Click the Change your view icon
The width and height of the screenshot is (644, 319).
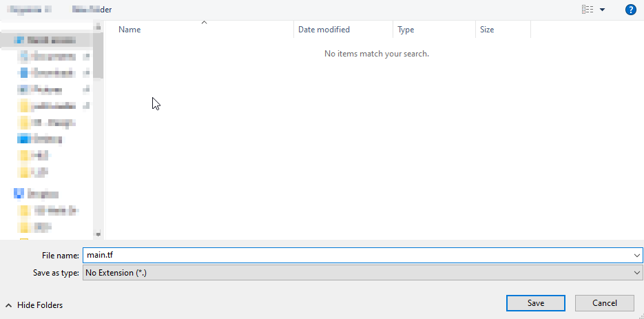[x=588, y=10]
